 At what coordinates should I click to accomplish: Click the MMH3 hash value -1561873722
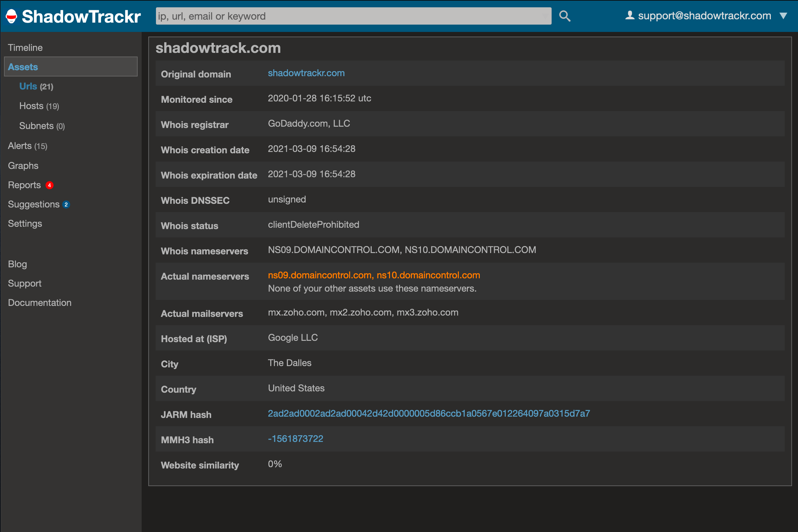[x=295, y=438]
